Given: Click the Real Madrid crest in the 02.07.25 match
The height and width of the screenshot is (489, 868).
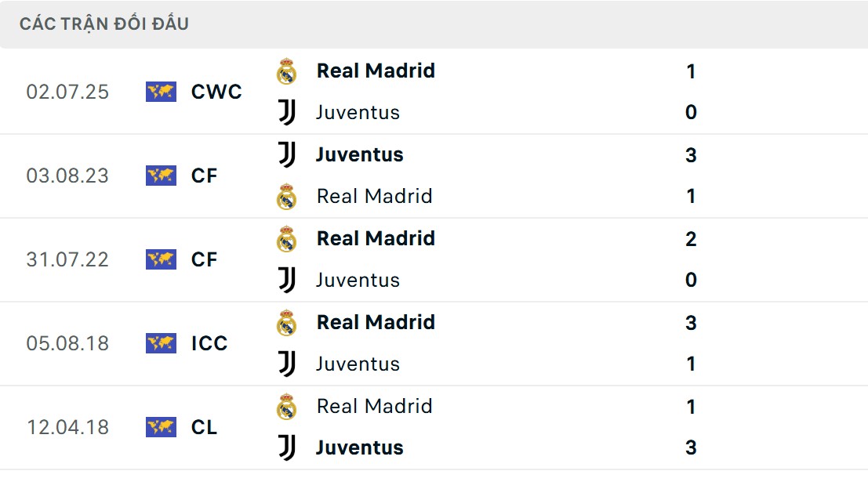Looking at the screenshot, I should (287, 71).
